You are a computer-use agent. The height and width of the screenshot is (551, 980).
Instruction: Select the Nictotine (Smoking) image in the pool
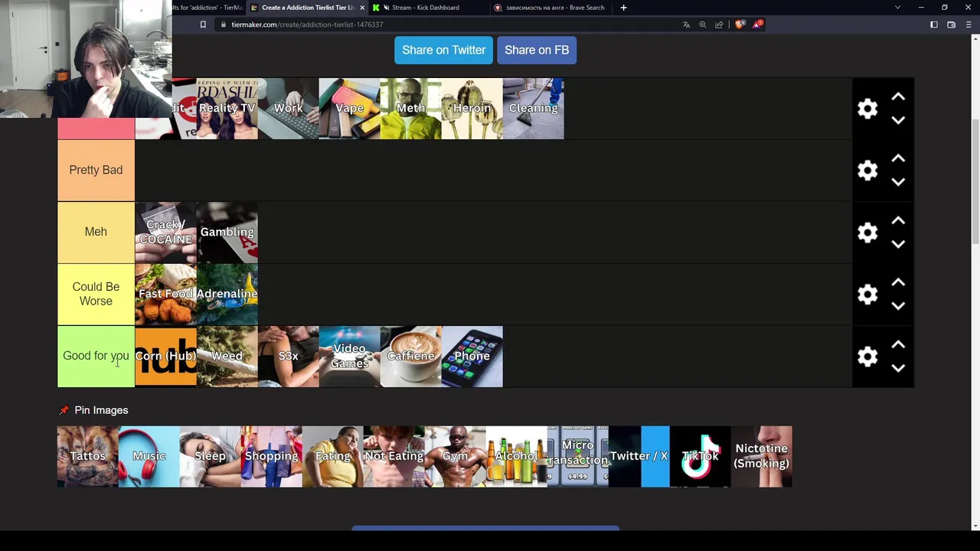point(761,456)
